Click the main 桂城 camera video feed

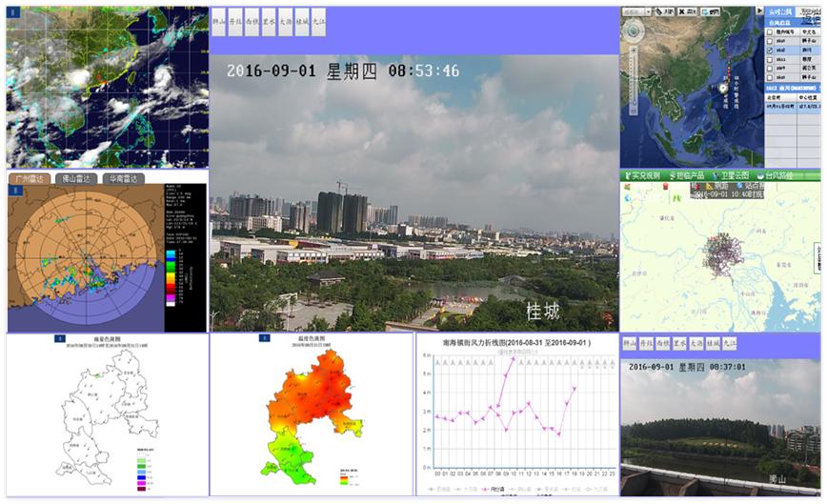(x=414, y=193)
